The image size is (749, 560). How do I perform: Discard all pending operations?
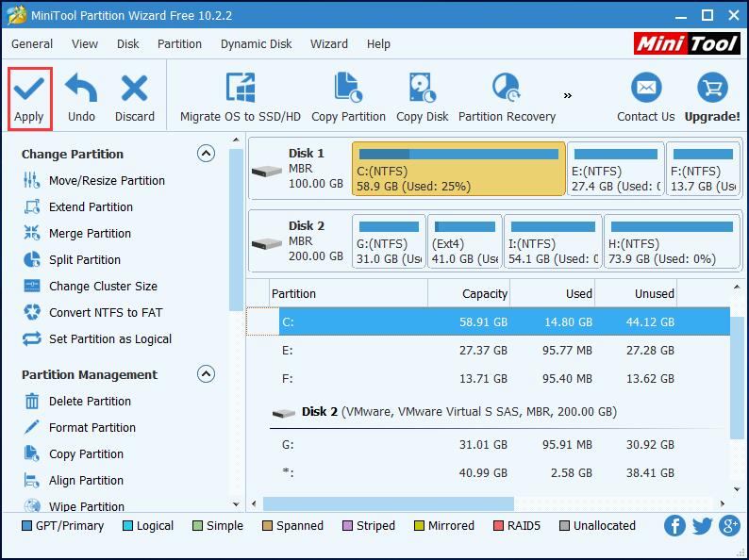pyautogui.click(x=135, y=99)
